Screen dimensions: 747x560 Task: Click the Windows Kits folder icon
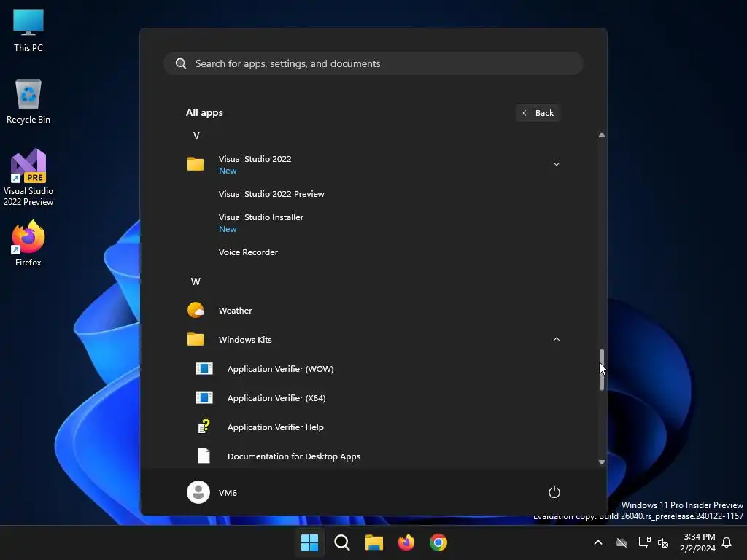196,339
